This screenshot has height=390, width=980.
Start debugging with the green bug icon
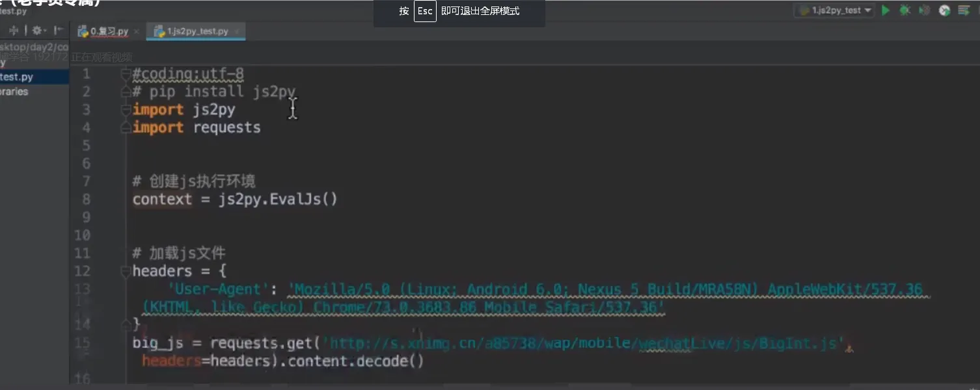point(905,10)
